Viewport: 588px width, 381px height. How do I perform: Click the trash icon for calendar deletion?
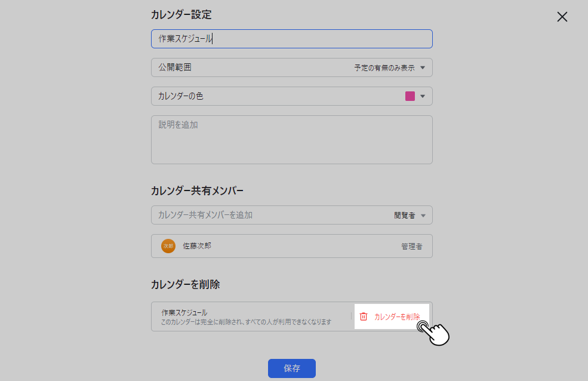(364, 317)
